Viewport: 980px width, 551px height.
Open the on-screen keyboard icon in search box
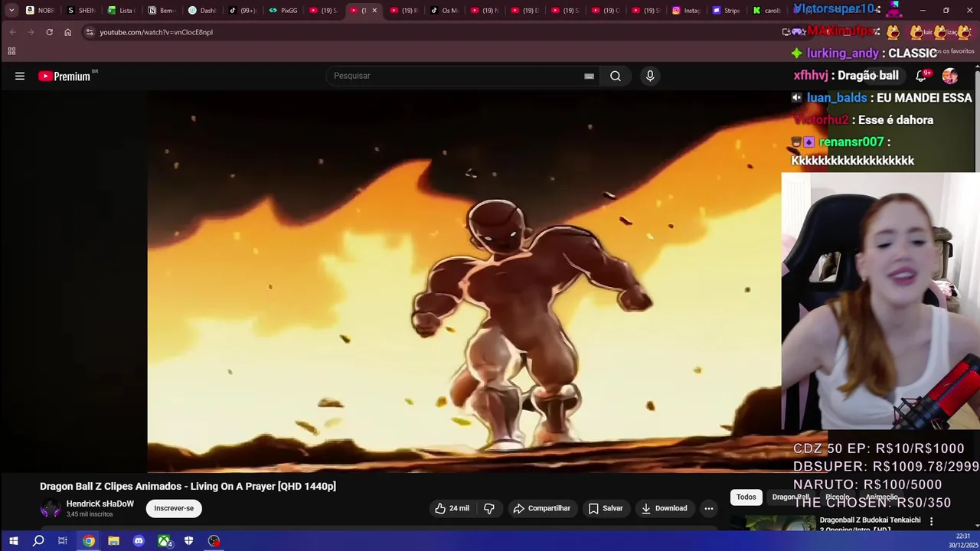pyautogui.click(x=589, y=76)
